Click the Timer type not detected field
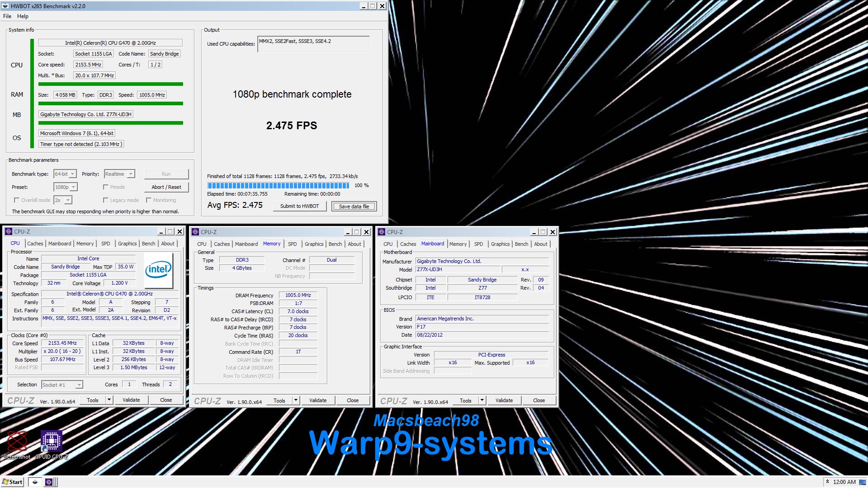Image resolution: width=868 pixels, height=488 pixels. coord(81,144)
